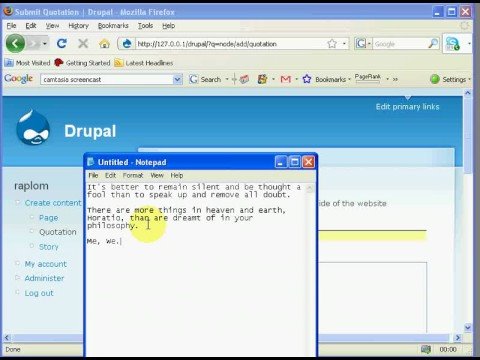The height and width of the screenshot is (360, 480).
Task: Open Firefox Help menu
Action: tap(169, 26)
